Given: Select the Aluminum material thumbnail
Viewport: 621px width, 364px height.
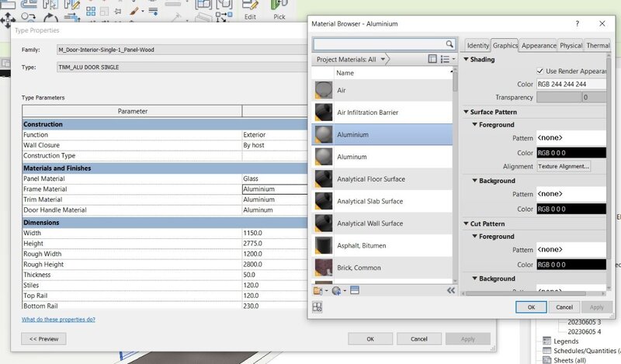Looking at the screenshot, I should pyautogui.click(x=323, y=157).
